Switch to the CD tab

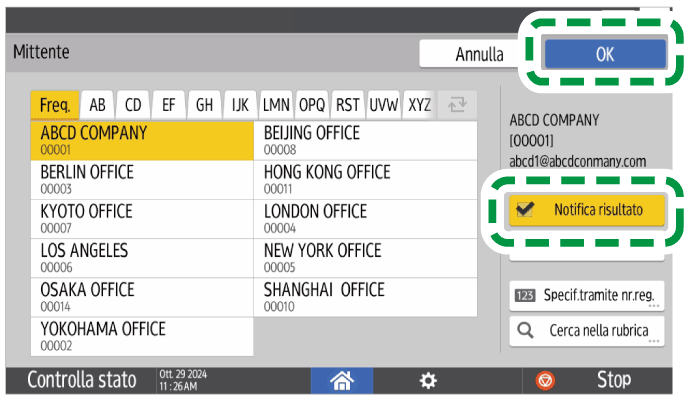(x=133, y=105)
